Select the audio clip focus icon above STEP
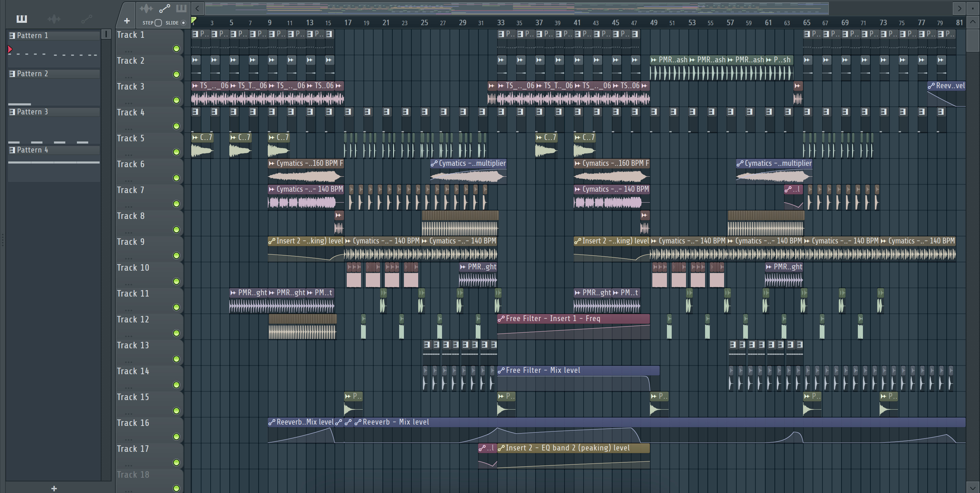 pos(146,9)
